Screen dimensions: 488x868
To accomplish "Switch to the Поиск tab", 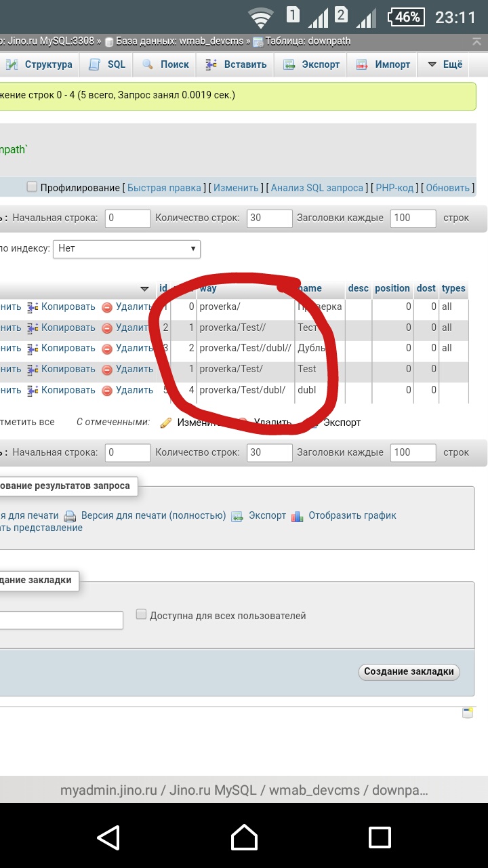I will [x=165, y=64].
